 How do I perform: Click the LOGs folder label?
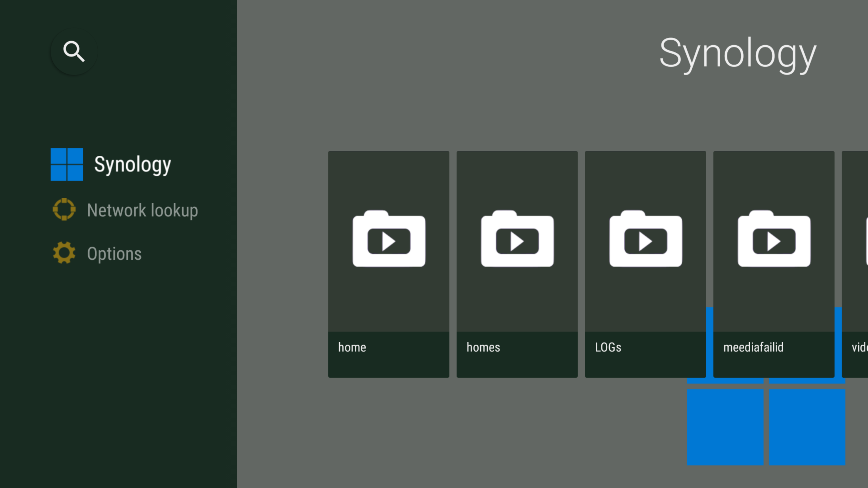608,347
